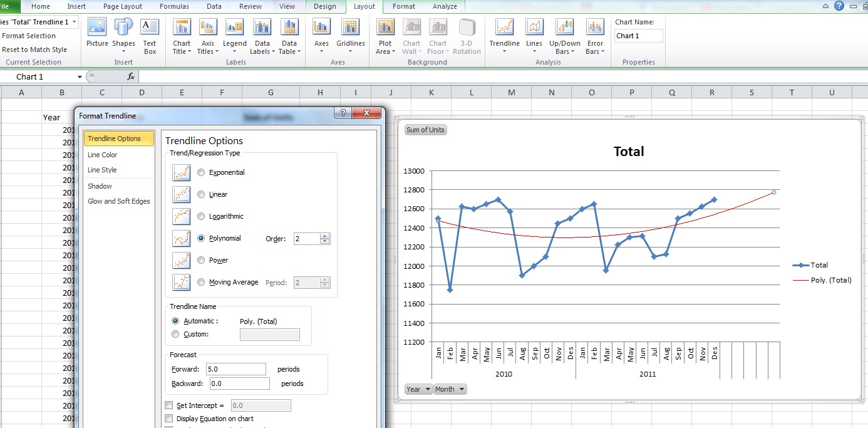Insert a Text Box
This screenshot has width=868, height=428.
pyautogui.click(x=149, y=34)
